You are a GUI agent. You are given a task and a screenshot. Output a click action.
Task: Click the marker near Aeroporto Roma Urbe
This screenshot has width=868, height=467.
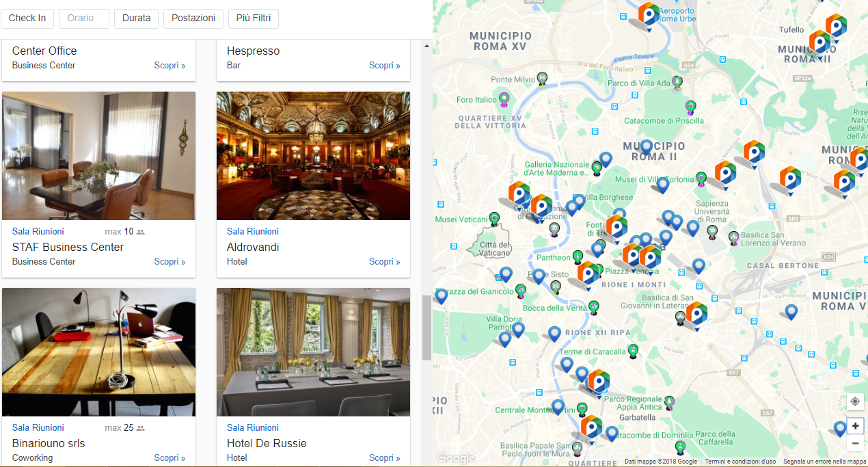click(648, 15)
